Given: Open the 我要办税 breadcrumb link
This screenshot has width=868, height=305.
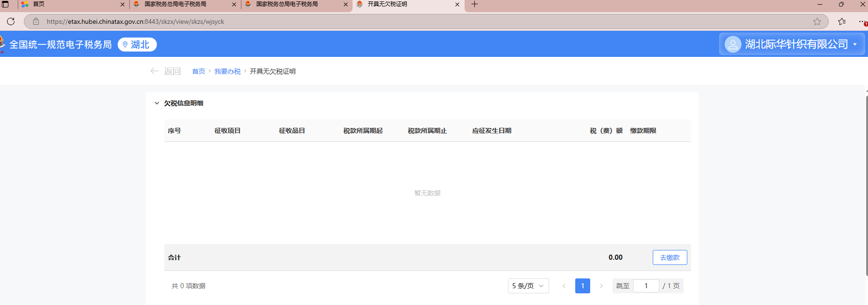Looking at the screenshot, I should pyautogui.click(x=227, y=71).
